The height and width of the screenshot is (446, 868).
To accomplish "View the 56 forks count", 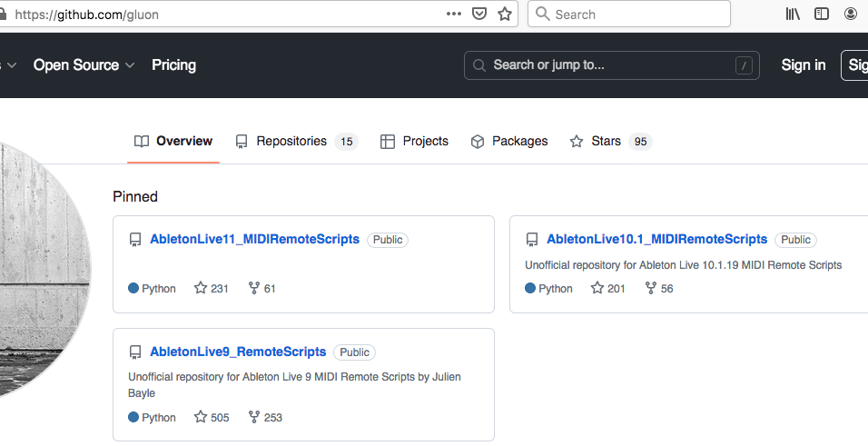I will (x=667, y=289).
